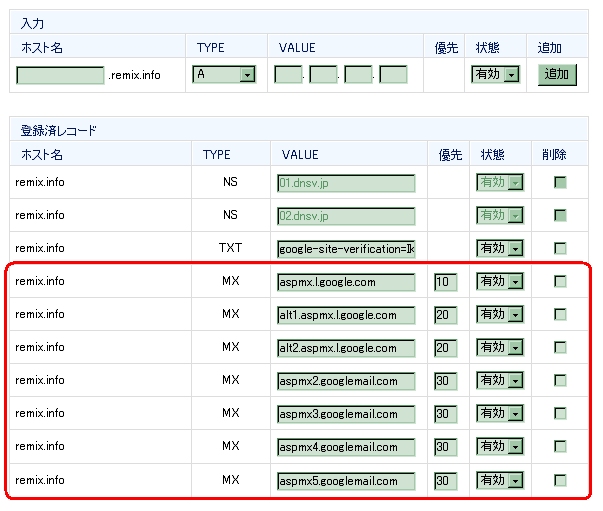Screen dimensions: 603x511
Task: Click the third IP octet field
Action: point(358,75)
